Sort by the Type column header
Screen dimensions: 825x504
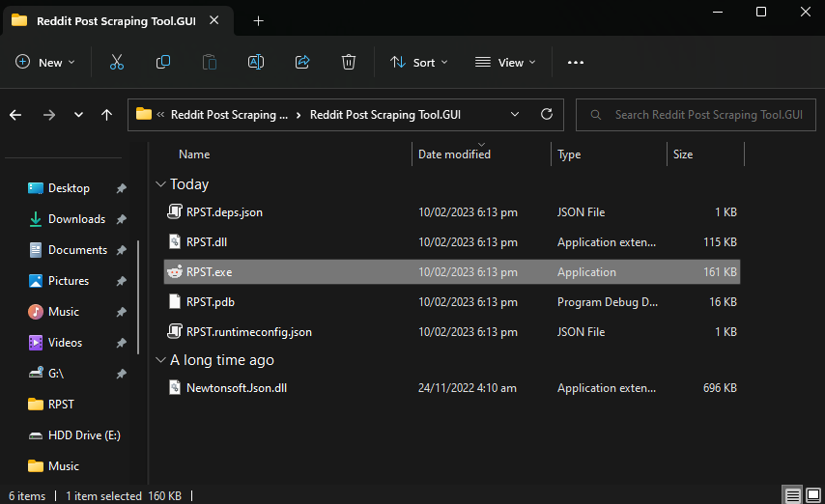(569, 154)
